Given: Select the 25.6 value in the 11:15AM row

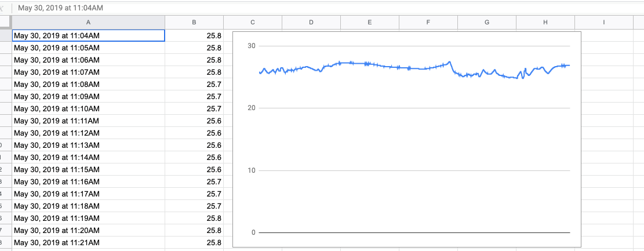Looking at the screenshot, I should [194, 170].
